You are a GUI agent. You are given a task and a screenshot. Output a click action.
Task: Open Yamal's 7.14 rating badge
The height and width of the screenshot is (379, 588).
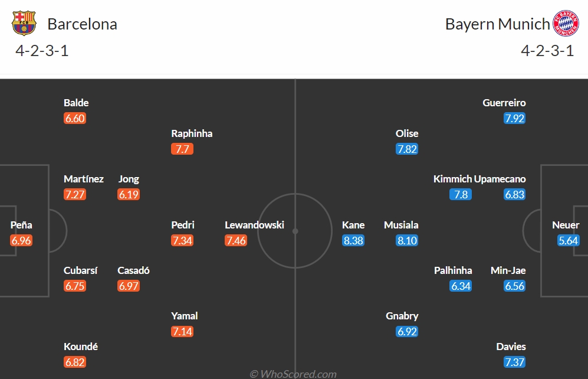pos(182,332)
